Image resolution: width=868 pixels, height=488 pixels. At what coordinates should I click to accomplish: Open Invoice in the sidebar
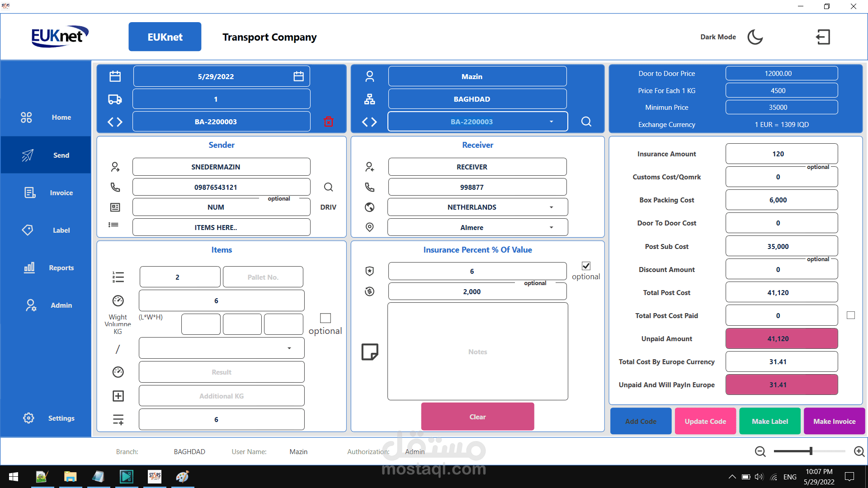tap(46, 192)
